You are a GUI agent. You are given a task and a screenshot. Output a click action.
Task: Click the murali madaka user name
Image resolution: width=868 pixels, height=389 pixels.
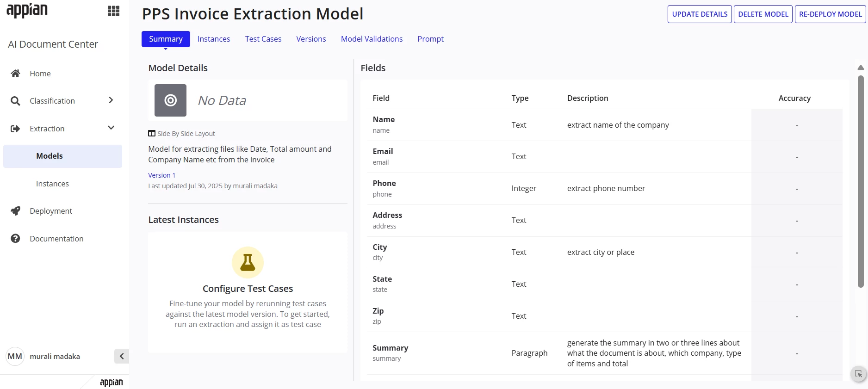[55, 356]
